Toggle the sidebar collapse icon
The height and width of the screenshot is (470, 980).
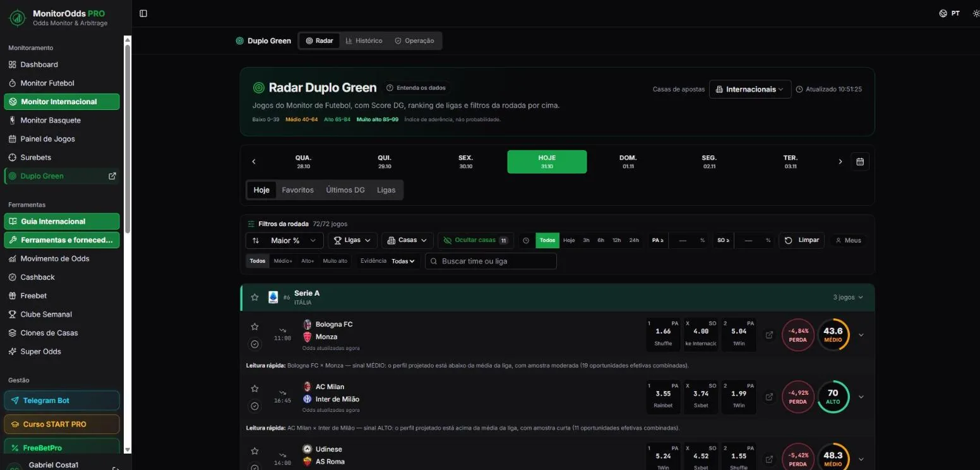(x=143, y=13)
